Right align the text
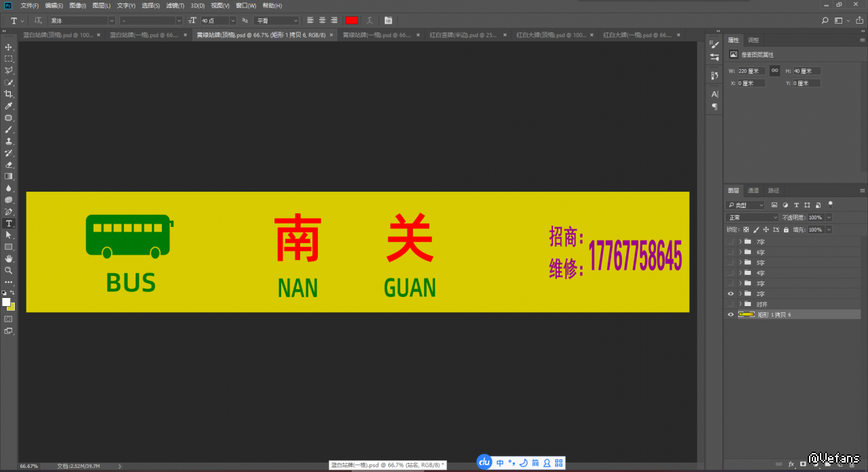Viewport: 868px width, 472px height. coord(334,20)
